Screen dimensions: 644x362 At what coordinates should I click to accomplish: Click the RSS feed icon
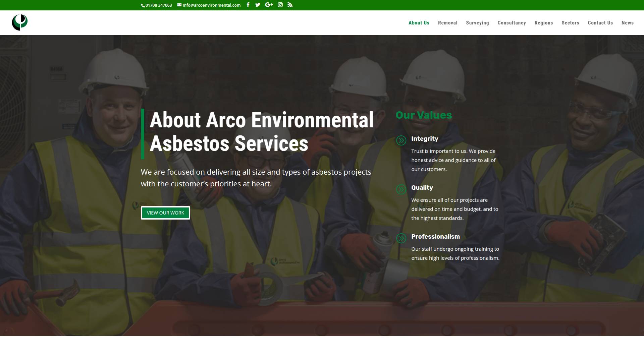coord(289,5)
